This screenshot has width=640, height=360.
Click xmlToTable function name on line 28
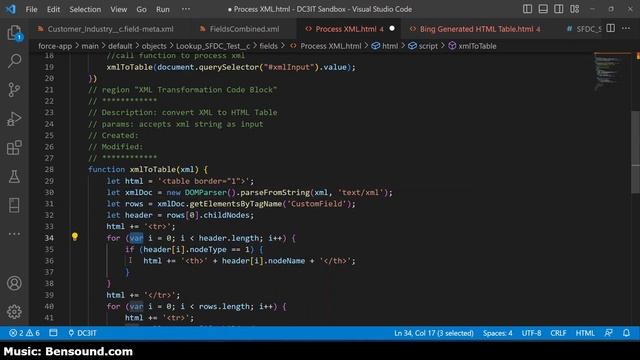tap(152, 169)
